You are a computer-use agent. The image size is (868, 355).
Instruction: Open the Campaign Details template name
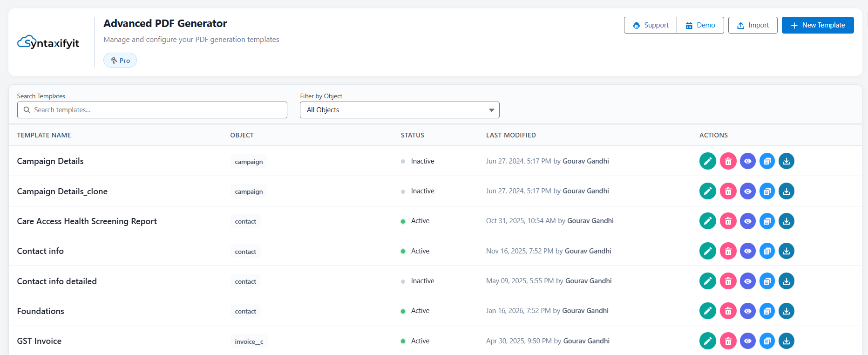click(50, 161)
